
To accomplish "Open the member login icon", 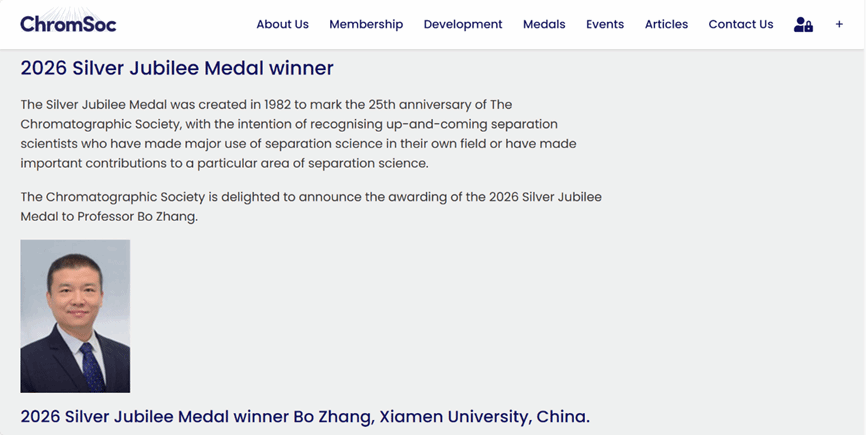I will coord(803,24).
